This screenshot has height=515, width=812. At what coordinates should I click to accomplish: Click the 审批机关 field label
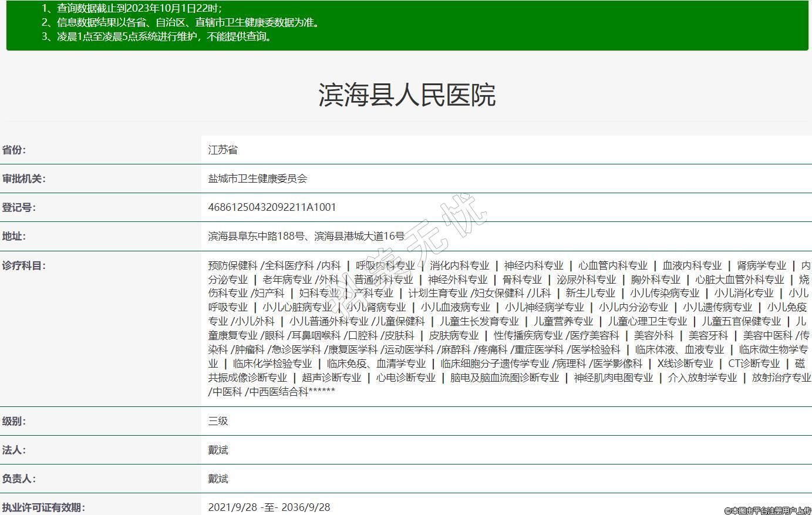point(23,179)
